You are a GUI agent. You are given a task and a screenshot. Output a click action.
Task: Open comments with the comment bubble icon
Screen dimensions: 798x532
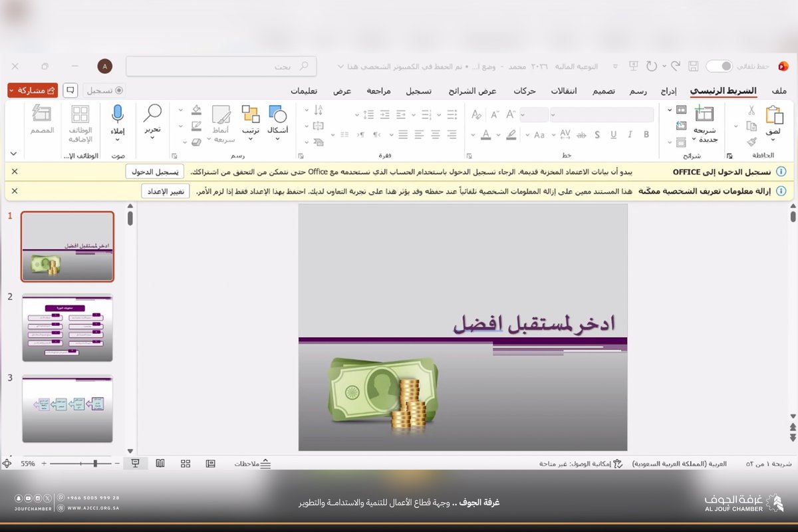[x=70, y=90]
